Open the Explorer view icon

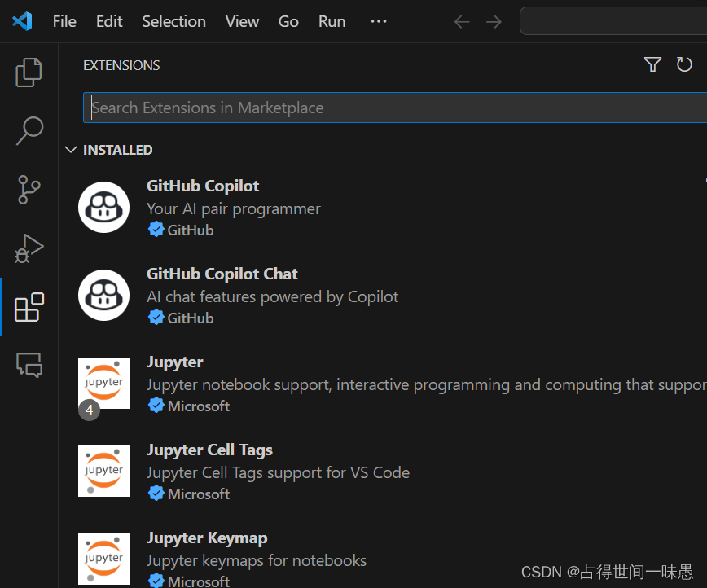[29, 72]
